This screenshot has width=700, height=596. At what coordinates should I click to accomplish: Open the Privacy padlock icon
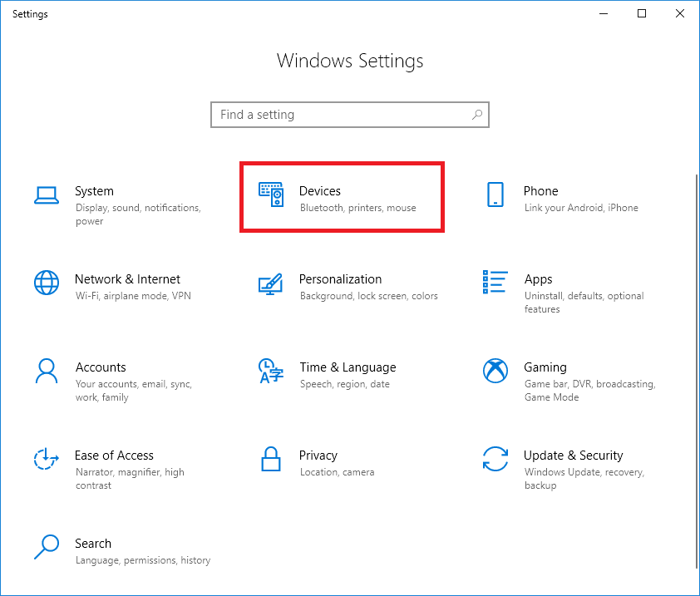tap(270, 459)
